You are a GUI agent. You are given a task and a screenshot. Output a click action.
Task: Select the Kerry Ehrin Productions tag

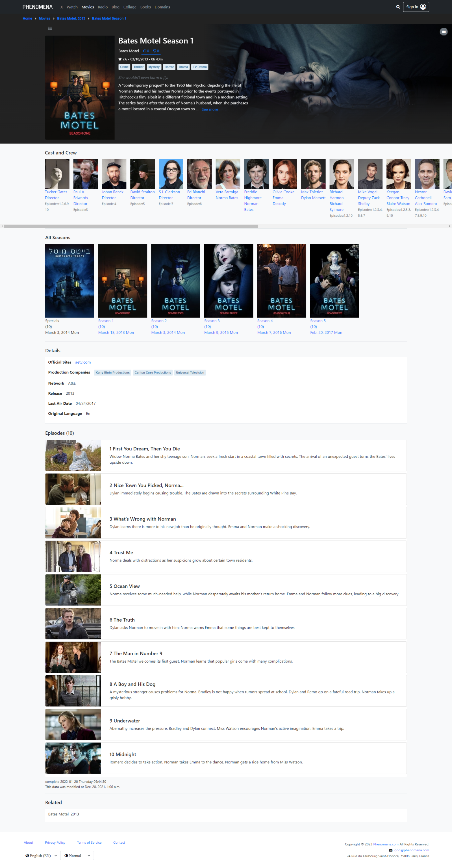(112, 372)
